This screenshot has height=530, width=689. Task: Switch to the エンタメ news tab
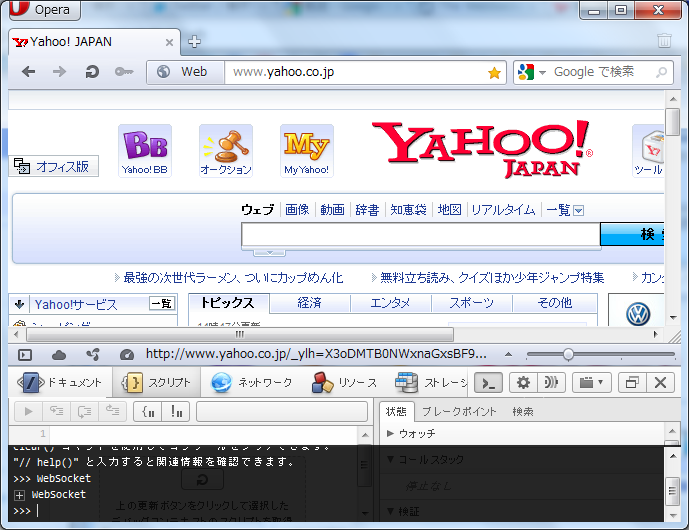390,303
